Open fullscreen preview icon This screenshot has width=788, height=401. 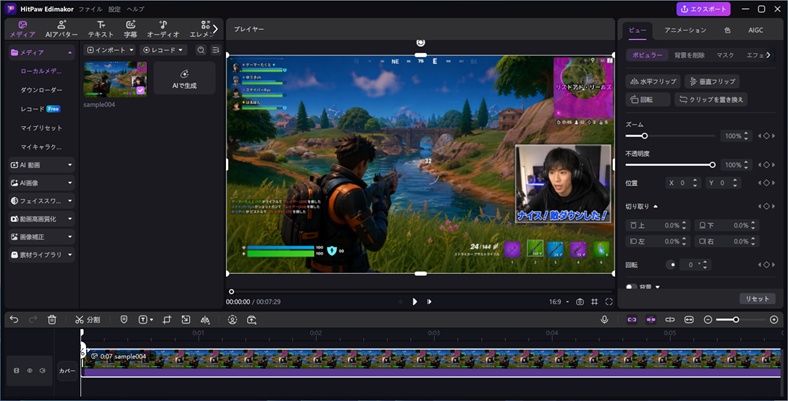coord(609,302)
